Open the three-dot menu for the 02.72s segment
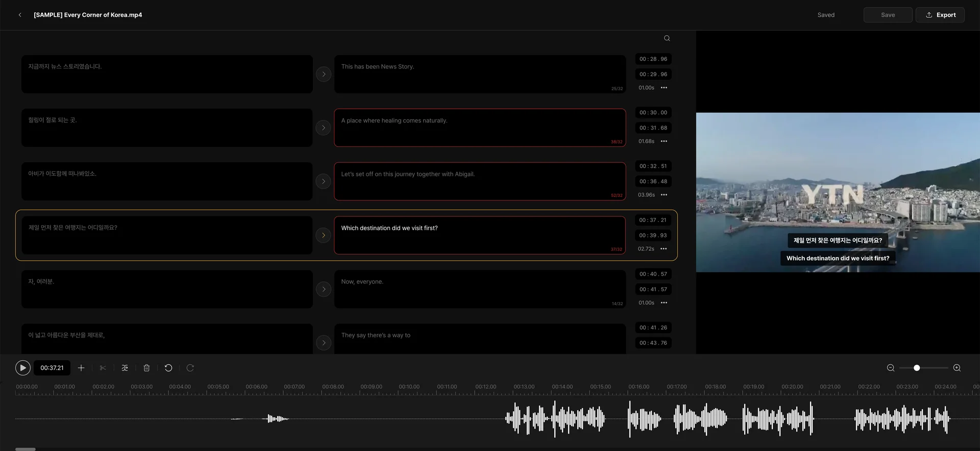Screen dimensions: 980x451 (664, 249)
